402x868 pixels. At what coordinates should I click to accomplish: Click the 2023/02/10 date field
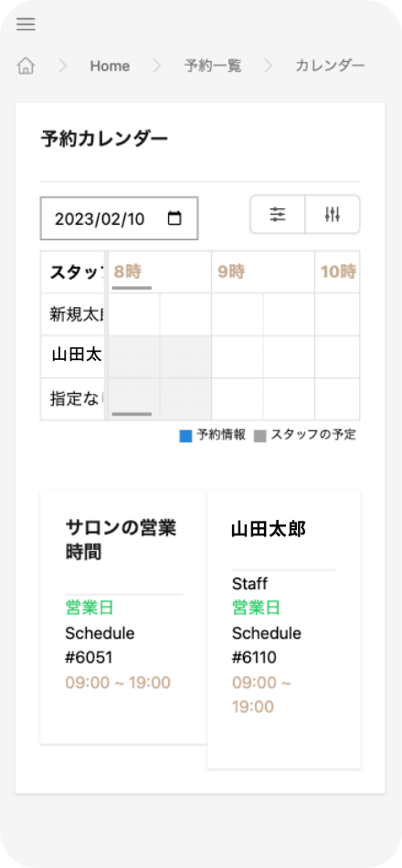pos(119,218)
